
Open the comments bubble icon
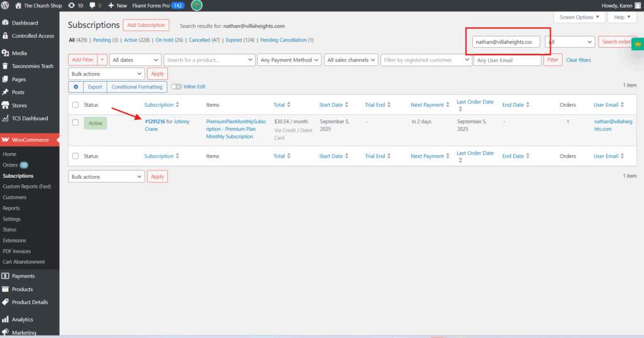93,5
